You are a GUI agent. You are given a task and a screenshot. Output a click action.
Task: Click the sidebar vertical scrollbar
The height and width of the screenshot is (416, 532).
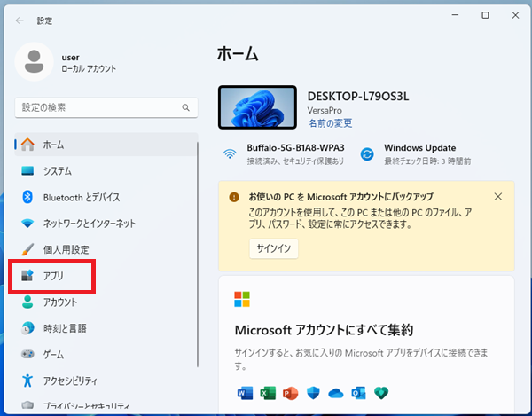click(198, 255)
